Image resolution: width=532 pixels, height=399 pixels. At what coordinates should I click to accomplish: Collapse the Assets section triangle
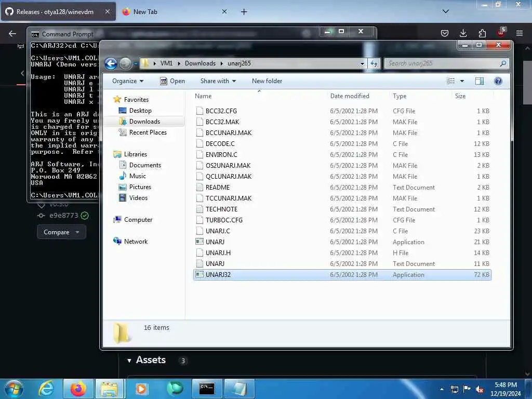point(129,361)
